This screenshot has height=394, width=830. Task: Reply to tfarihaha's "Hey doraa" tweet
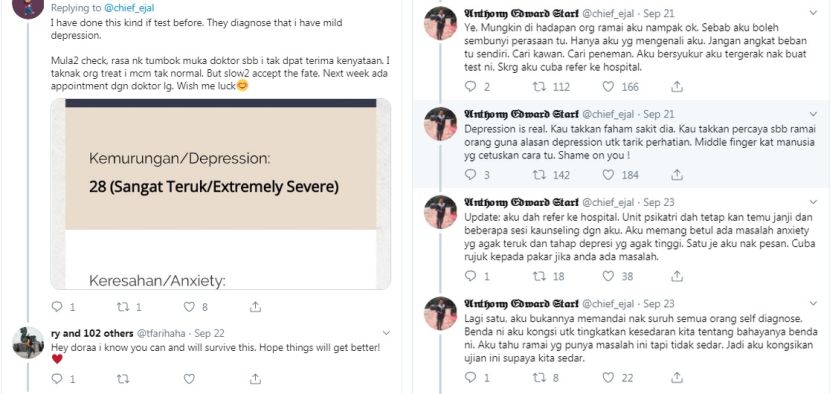point(57,379)
